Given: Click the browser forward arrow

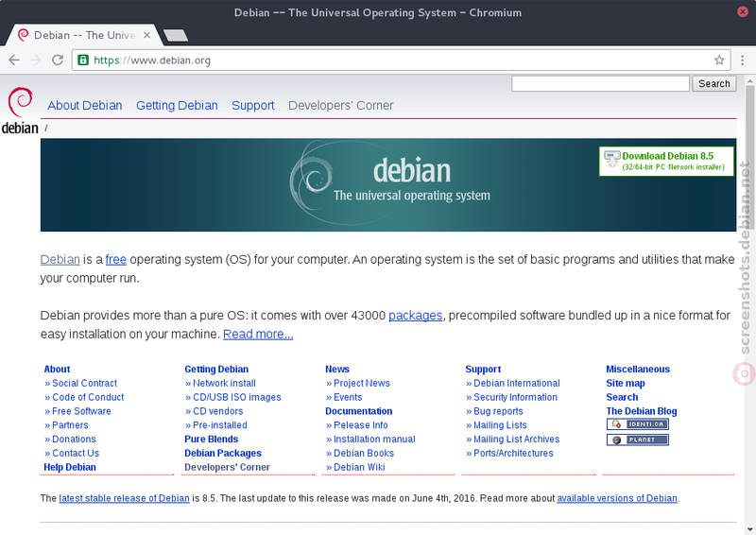Looking at the screenshot, I should [36, 60].
